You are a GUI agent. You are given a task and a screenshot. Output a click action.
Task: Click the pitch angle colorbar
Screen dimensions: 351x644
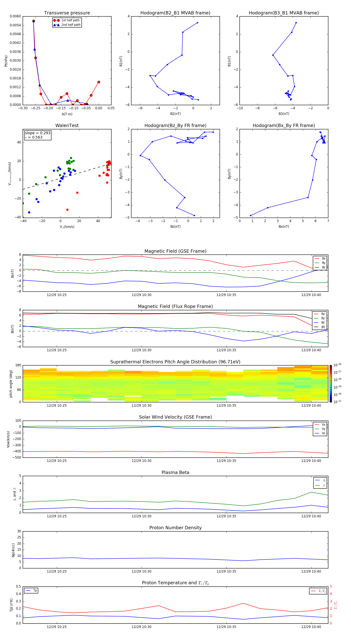(331, 384)
